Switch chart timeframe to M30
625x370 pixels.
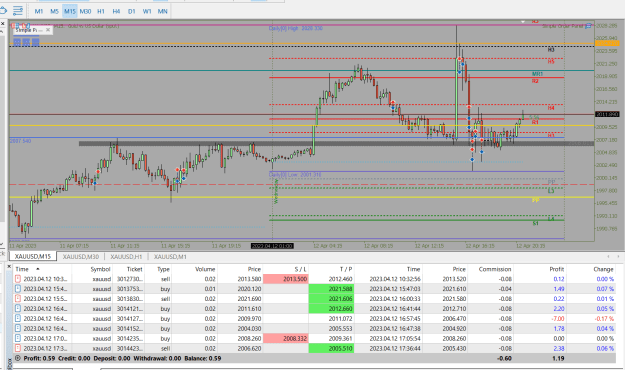click(x=85, y=11)
